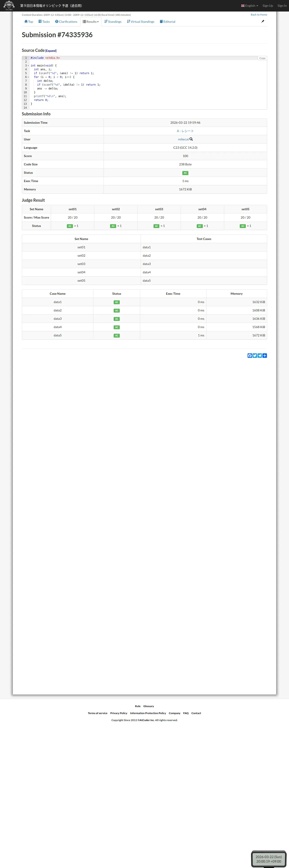Open the FAQ link
This screenshot has width=289, height=868.
(186, 713)
